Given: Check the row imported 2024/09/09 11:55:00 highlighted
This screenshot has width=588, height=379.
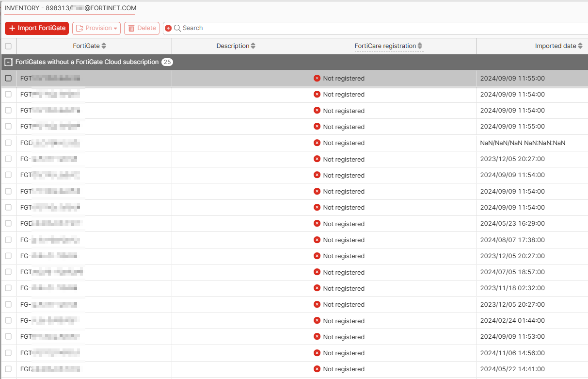Looking at the screenshot, I should (8, 78).
